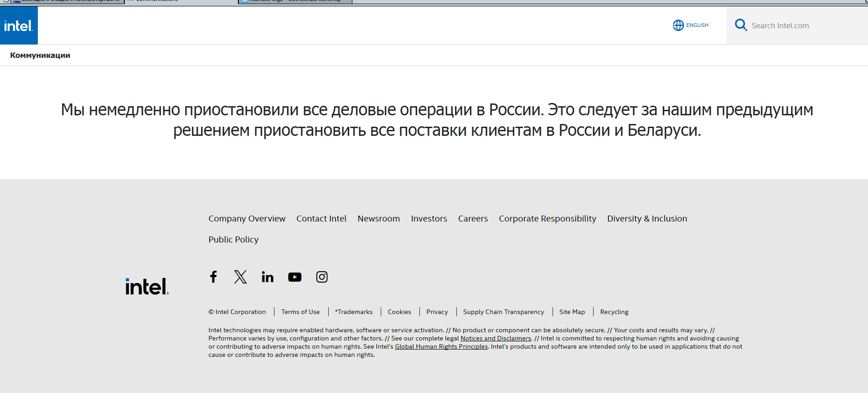Follow Notices and Disclaimers link

point(496,338)
